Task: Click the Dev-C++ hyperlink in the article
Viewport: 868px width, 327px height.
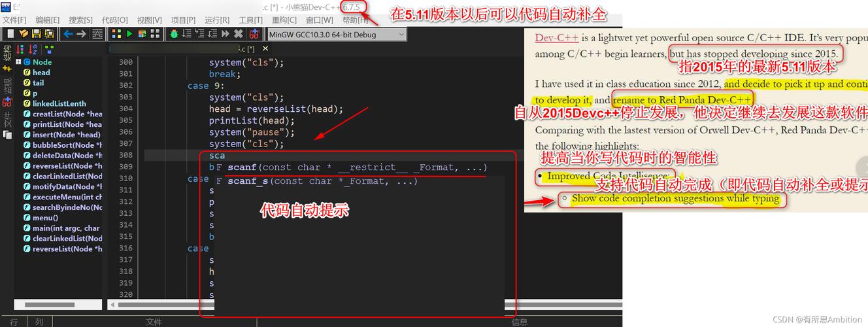Action: click(558, 38)
